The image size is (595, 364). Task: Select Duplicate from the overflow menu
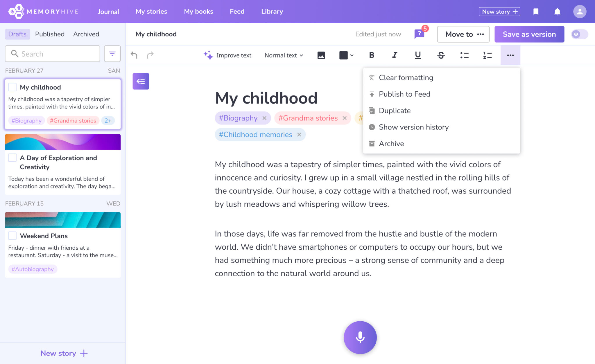(x=394, y=111)
